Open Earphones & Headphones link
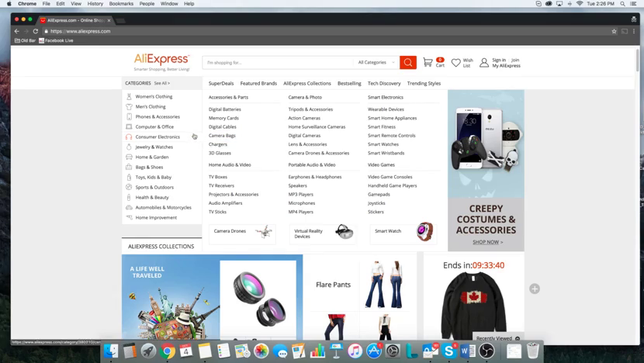The image size is (644, 363). click(314, 177)
